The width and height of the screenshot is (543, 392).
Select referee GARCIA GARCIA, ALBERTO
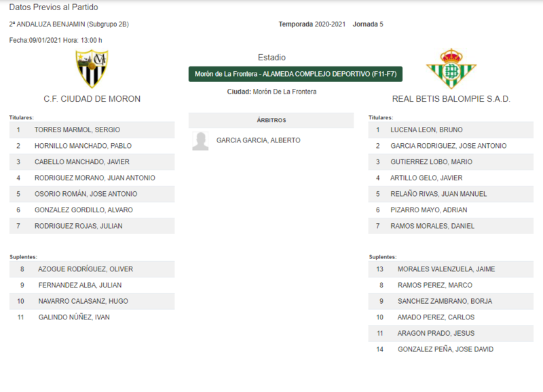click(259, 140)
